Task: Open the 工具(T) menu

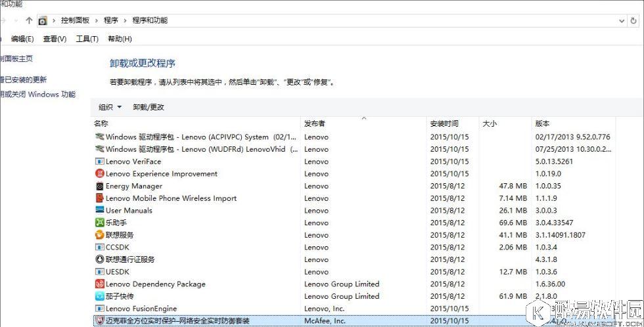Action: [87, 39]
